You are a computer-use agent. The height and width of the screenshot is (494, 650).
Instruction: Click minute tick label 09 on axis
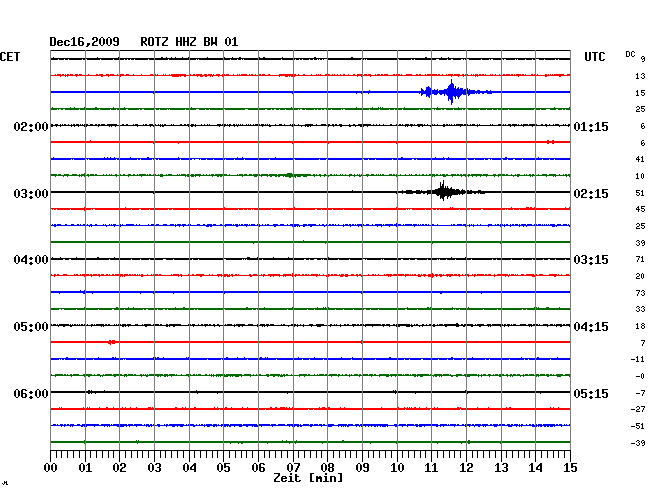click(362, 468)
